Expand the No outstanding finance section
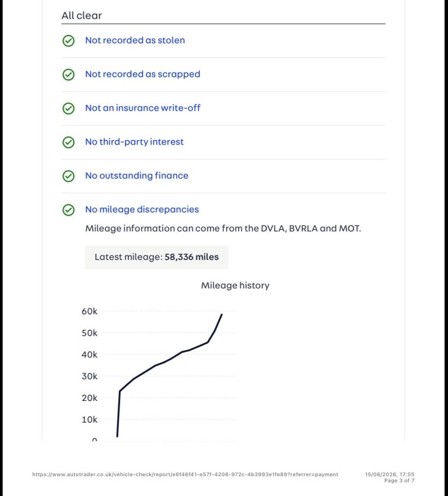 coord(136,176)
